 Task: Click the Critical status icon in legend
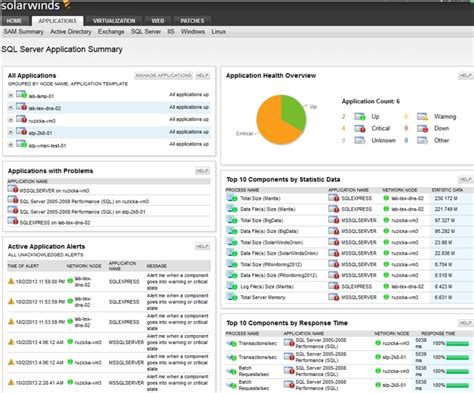(360, 128)
